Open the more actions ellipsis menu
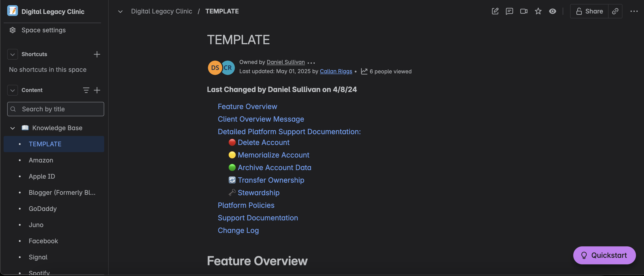Image resolution: width=644 pixels, height=276 pixels. pyautogui.click(x=634, y=11)
